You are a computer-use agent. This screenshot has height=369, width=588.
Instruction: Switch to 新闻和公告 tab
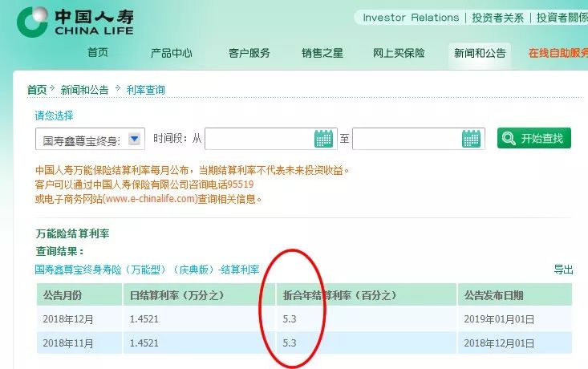(x=480, y=53)
